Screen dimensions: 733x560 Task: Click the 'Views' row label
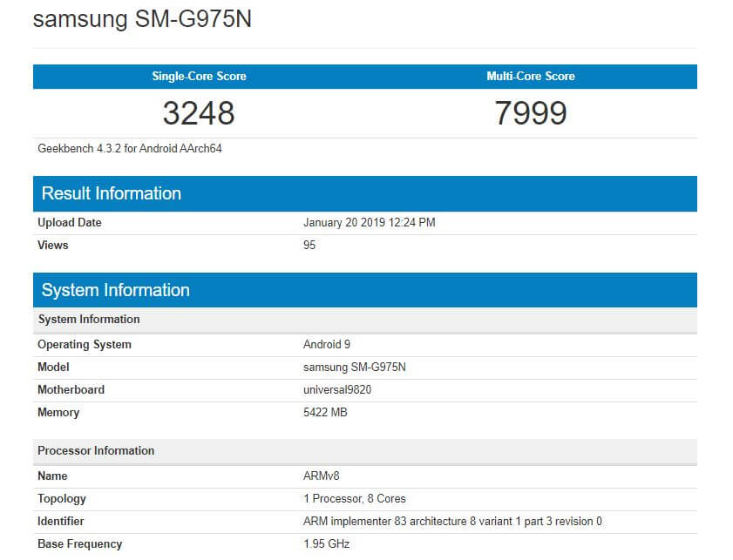click(x=53, y=246)
